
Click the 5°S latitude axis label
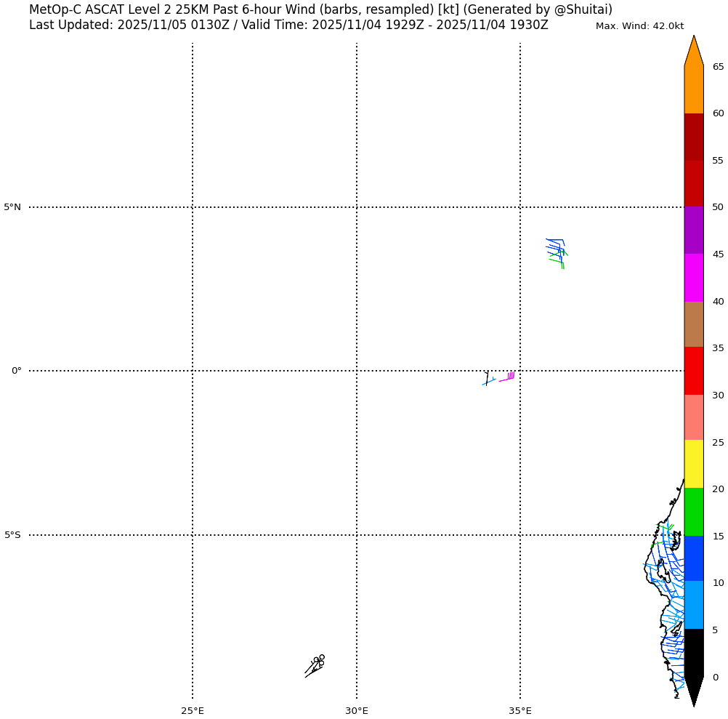tap(12, 535)
